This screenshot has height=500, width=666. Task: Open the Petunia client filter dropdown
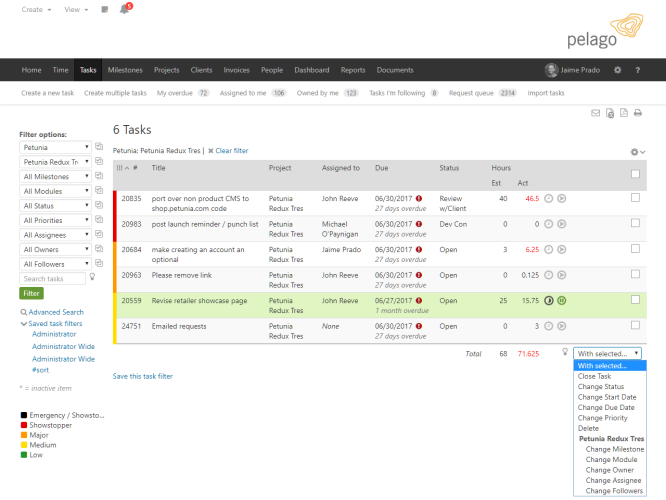click(x=55, y=147)
